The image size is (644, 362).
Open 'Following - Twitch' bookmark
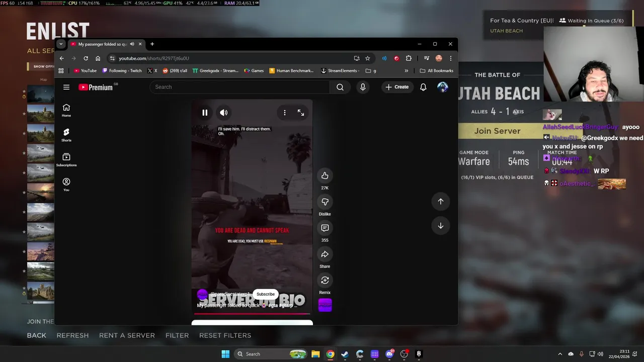tap(122, 71)
